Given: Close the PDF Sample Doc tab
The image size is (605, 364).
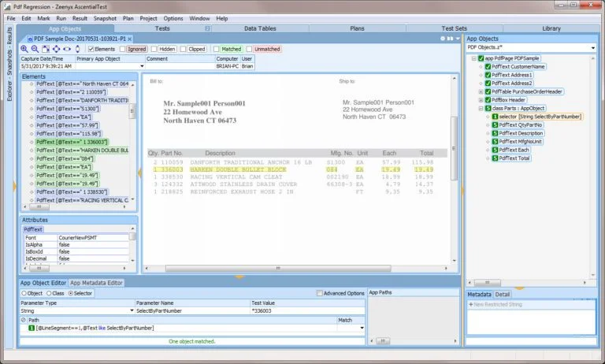Looking at the screenshot, I should click(130, 39).
